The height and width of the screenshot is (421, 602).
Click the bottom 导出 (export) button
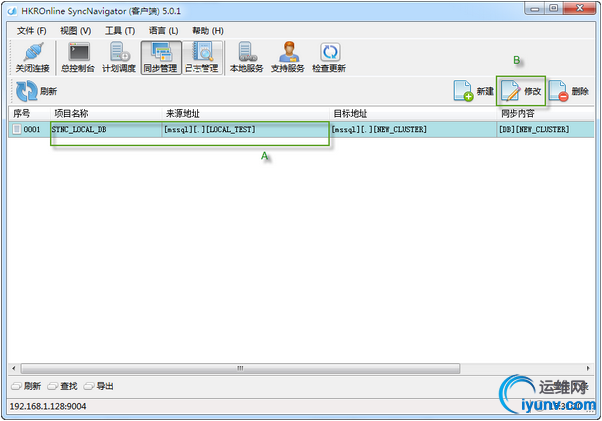(x=99, y=386)
